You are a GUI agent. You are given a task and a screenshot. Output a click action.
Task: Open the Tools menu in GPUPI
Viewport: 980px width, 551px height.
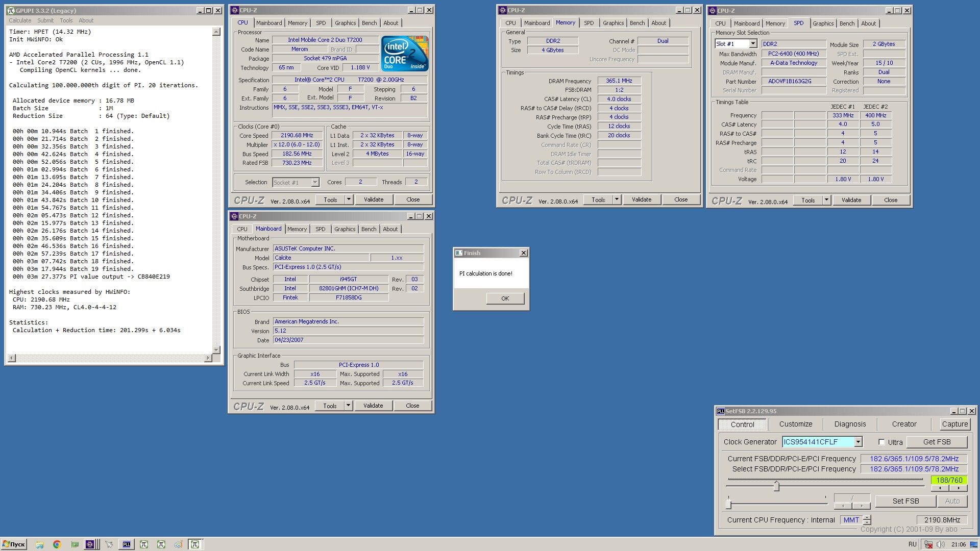click(x=66, y=20)
